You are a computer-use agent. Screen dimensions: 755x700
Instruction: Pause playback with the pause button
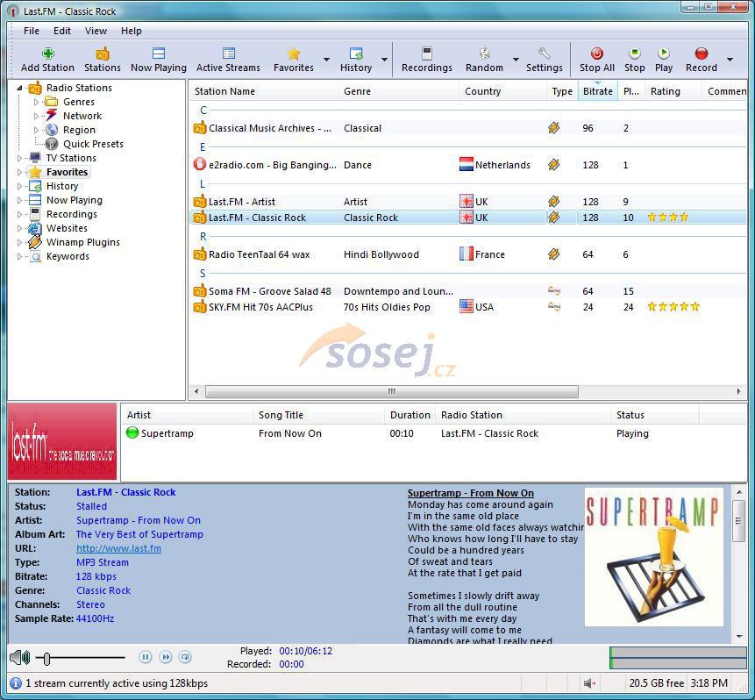tap(146, 657)
